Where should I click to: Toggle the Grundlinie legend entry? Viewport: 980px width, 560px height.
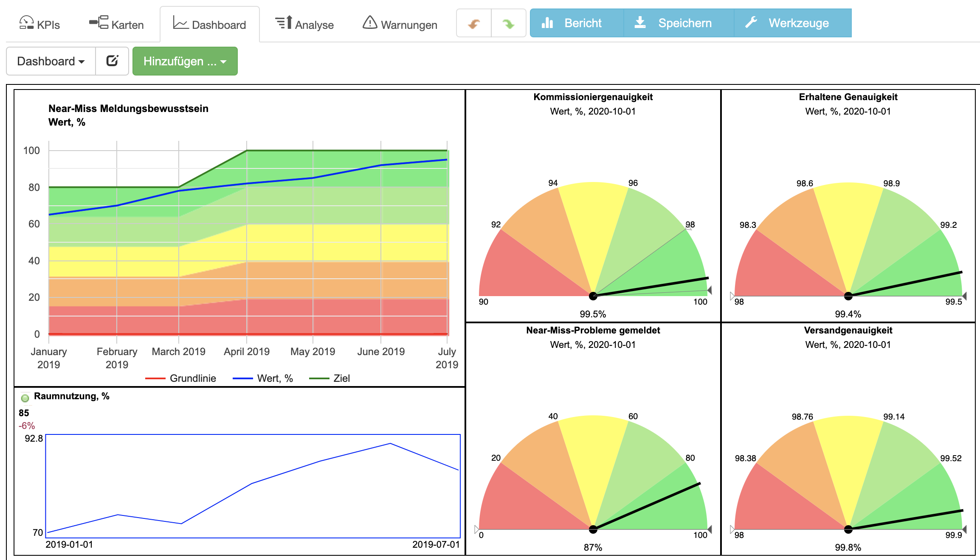pos(180,378)
